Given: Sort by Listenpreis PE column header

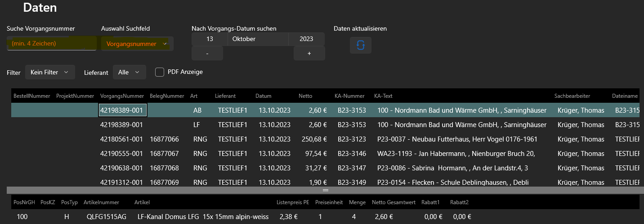Looking at the screenshot, I should coord(293,202).
